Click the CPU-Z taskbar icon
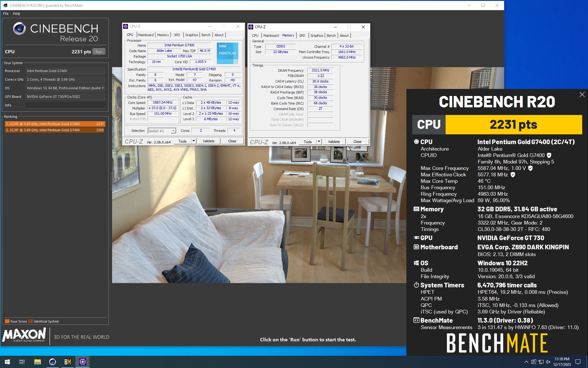This screenshot has width=588, height=368. point(82,362)
